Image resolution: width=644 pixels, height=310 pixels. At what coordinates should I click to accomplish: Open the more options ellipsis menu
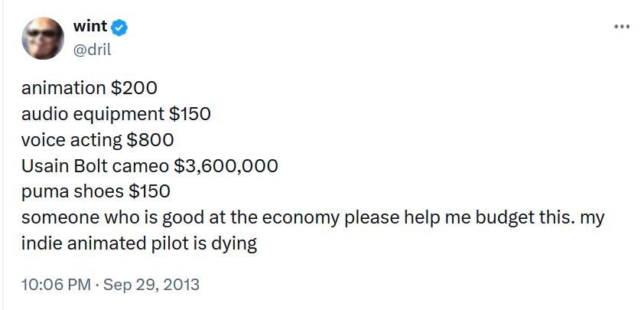621,27
